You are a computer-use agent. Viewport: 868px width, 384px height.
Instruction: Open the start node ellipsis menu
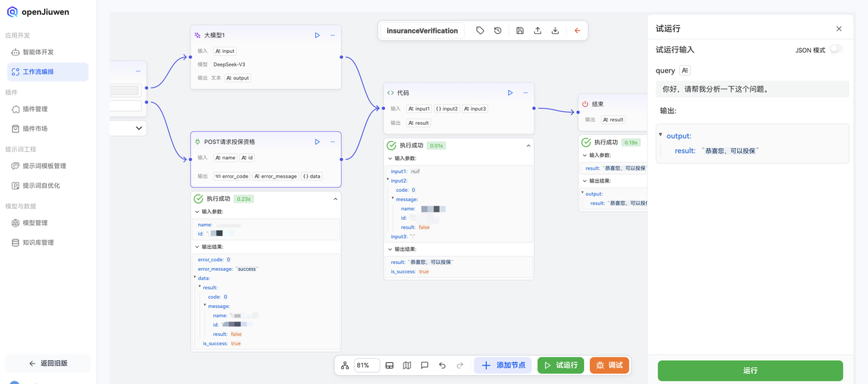coord(138,71)
